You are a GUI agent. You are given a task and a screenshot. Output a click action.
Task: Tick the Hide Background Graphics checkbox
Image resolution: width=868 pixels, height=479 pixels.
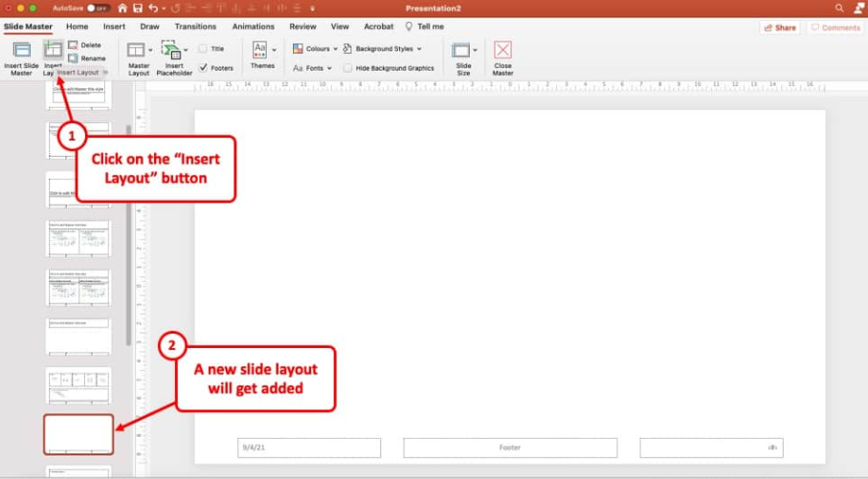pyautogui.click(x=347, y=68)
